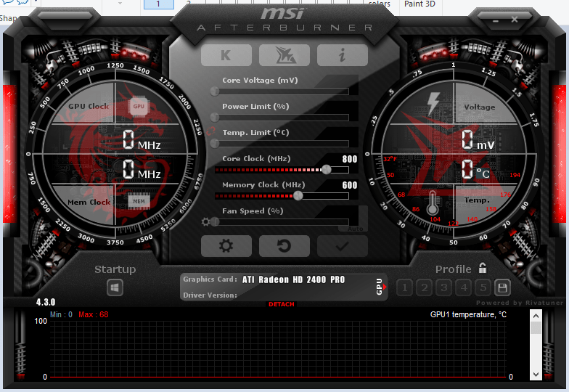Open settings with the gear button
569x392 pixels.
pyautogui.click(x=226, y=246)
